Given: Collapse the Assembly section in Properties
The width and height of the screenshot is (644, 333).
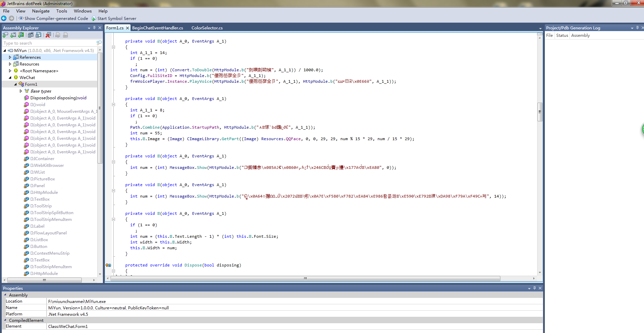Looking at the screenshot, I should click(x=5, y=295).
